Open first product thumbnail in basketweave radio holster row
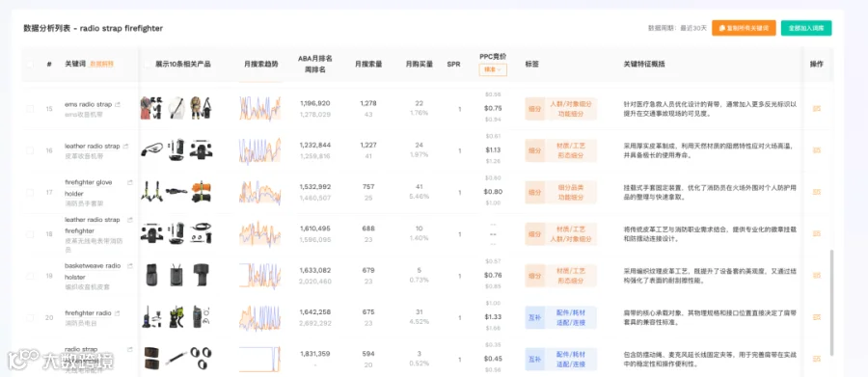Image resolution: width=868 pixels, height=377 pixels. coord(151,275)
